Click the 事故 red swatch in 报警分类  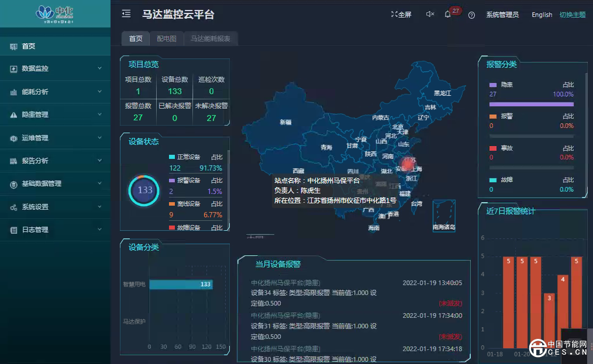[x=493, y=148]
